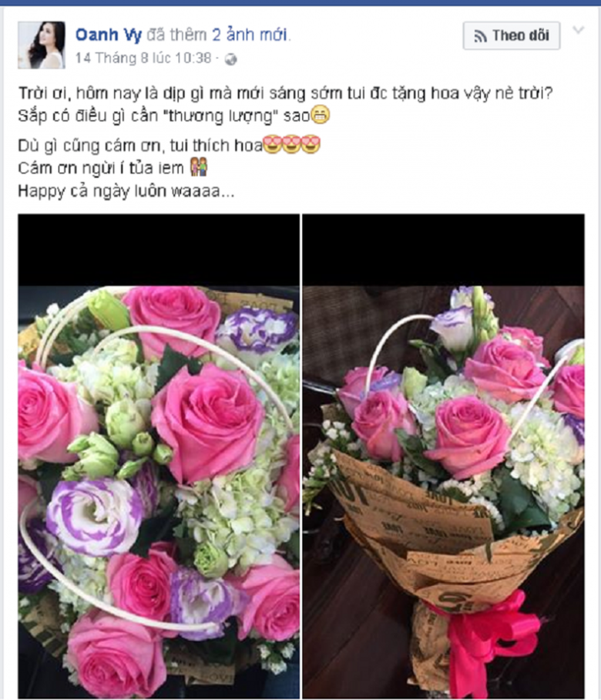The height and width of the screenshot is (700, 601).
Task: Click the Theo dõi follow button
Action: (x=512, y=35)
